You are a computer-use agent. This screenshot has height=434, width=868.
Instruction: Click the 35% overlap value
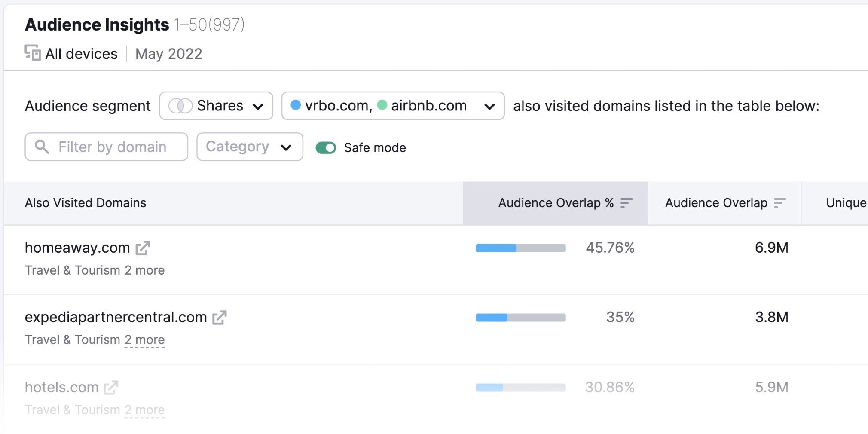point(620,317)
